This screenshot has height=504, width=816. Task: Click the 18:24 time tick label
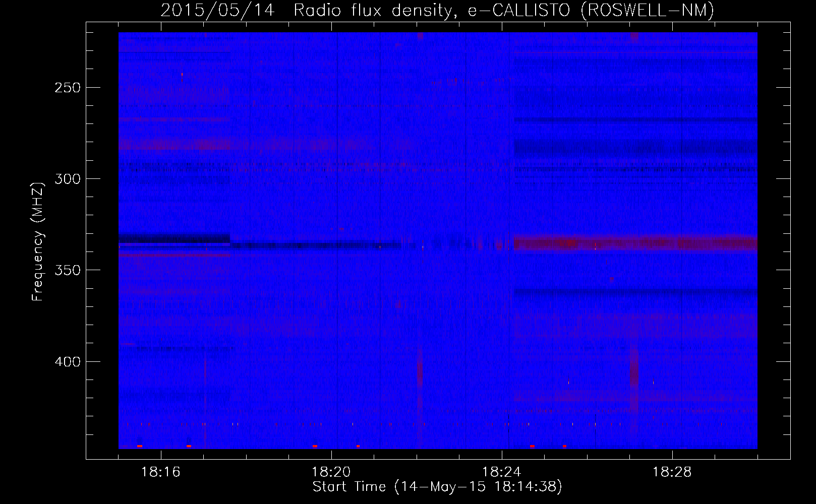pyautogui.click(x=502, y=472)
